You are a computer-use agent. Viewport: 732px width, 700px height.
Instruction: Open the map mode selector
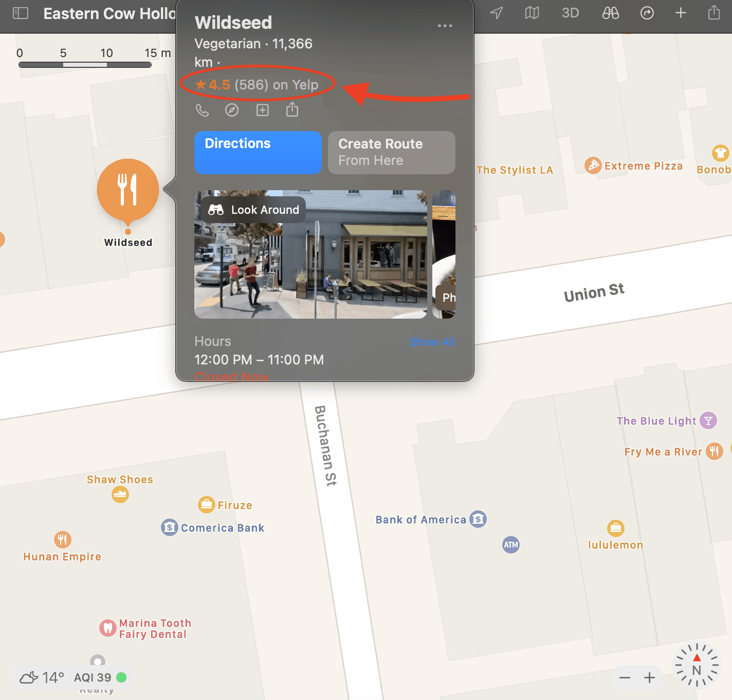click(532, 13)
